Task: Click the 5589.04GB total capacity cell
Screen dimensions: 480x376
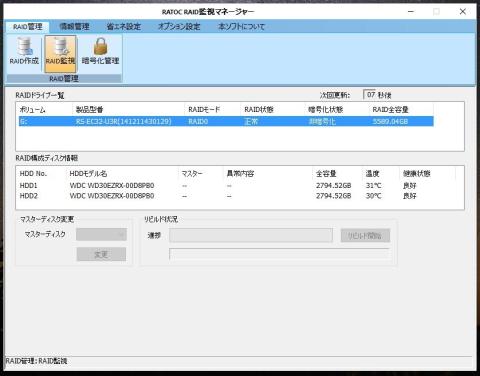Action: pyautogui.click(x=390, y=121)
